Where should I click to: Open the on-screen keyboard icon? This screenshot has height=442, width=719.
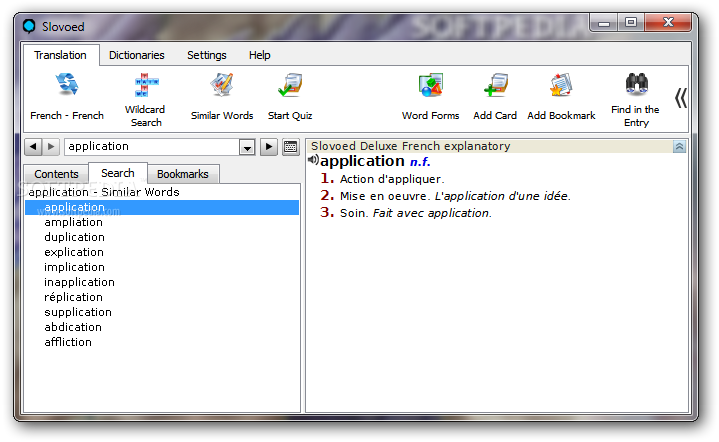tap(290, 147)
